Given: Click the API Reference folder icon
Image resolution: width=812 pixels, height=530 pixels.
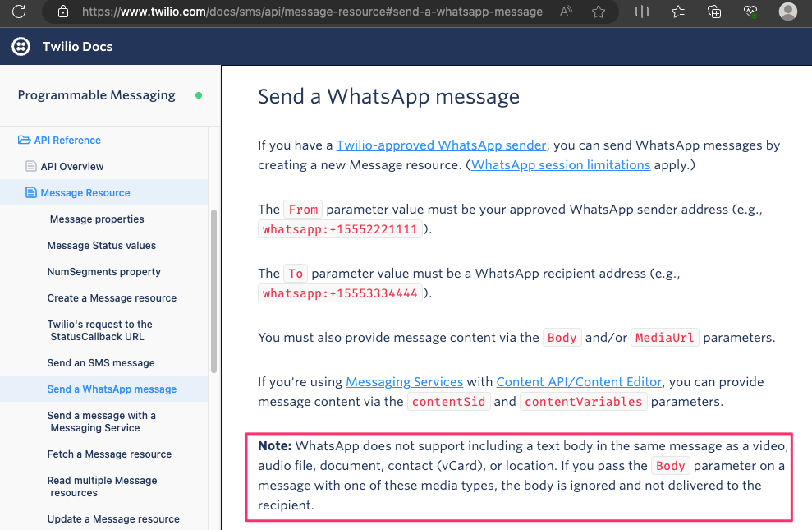Looking at the screenshot, I should tap(24, 140).
